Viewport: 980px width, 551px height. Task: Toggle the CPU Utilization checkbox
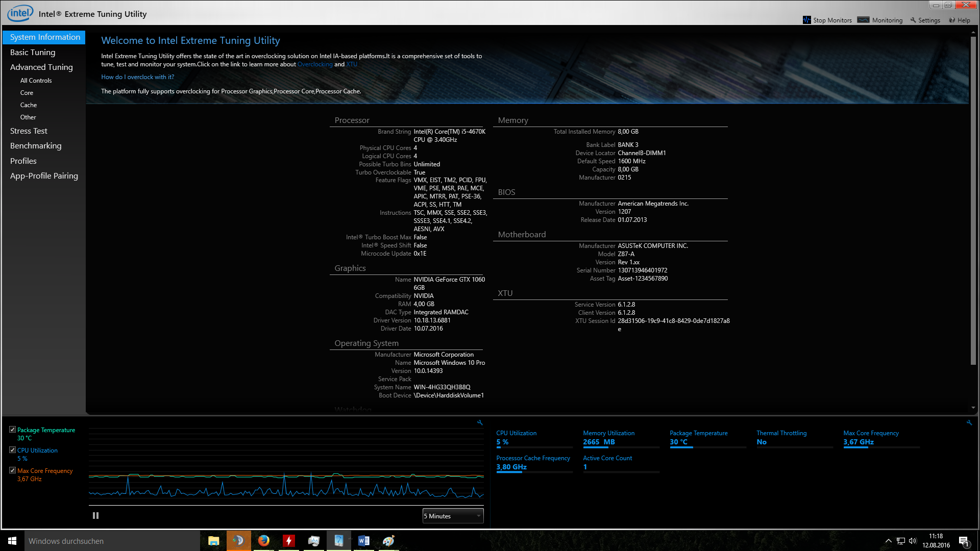[13, 450]
